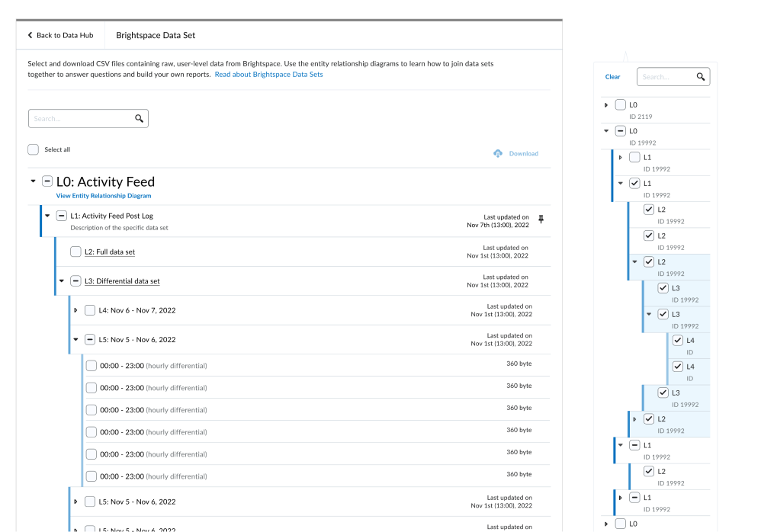Click the cloud download icon
Image resolution: width=761 pixels, height=532 pixels.
pos(498,153)
